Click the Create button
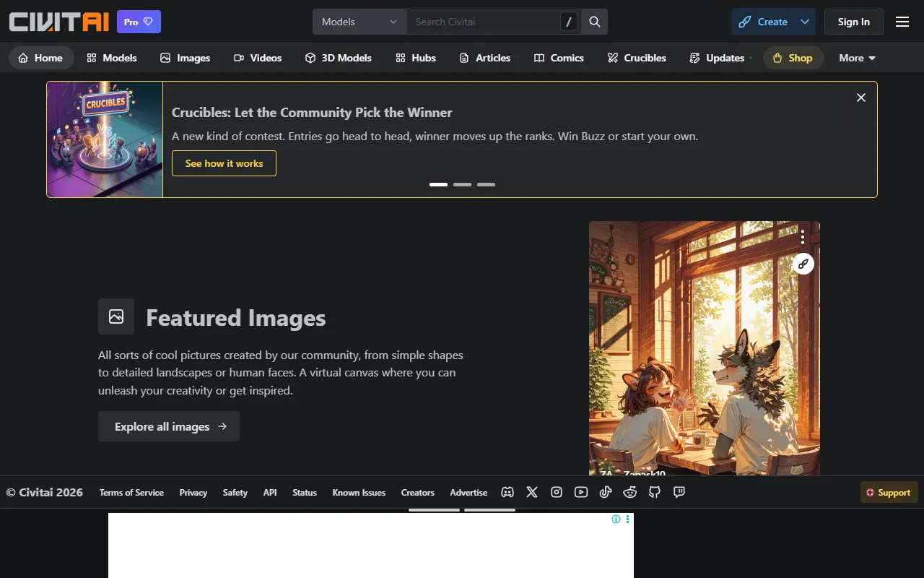 point(763,22)
